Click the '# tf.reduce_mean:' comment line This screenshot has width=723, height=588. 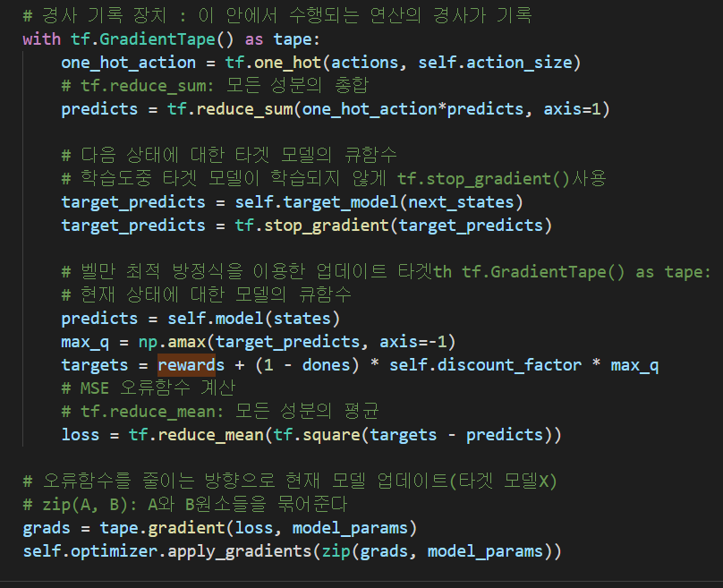pos(220,412)
